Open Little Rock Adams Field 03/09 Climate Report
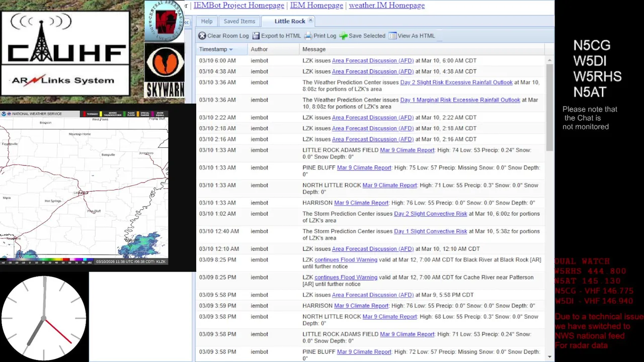Image resolution: width=644 pixels, height=362 pixels. (407, 334)
